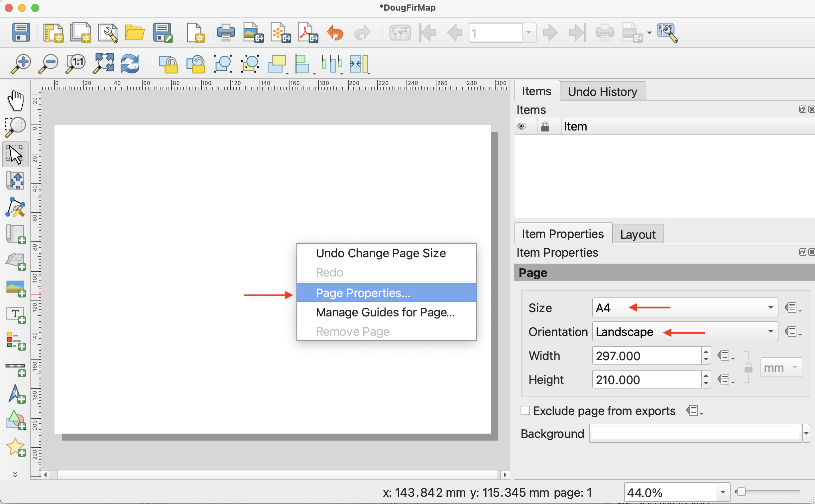Select the Add North Arrow tool
The width and height of the screenshot is (815, 504).
pyautogui.click(x=15, y=394)
